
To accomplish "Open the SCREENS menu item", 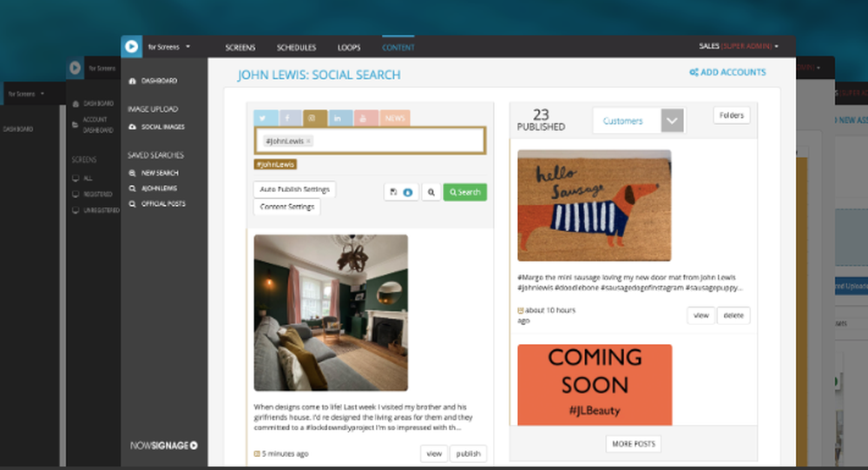I will [x=240, y=48].
